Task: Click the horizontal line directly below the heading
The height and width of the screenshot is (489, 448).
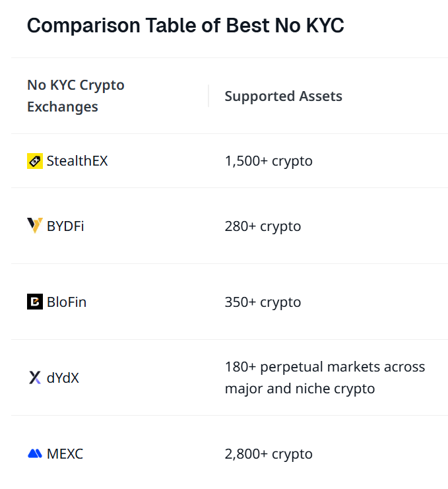Action: point(224,58)
